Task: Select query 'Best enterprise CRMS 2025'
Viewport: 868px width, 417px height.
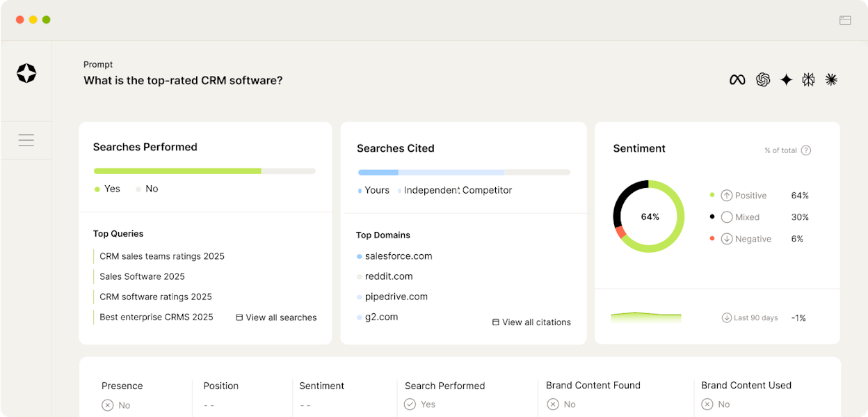Action: [156, 317]
